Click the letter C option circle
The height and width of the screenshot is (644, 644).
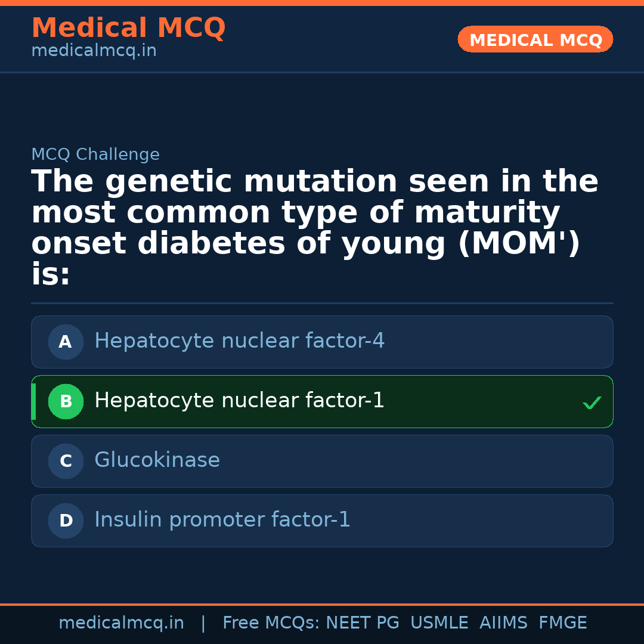[66, 462]
